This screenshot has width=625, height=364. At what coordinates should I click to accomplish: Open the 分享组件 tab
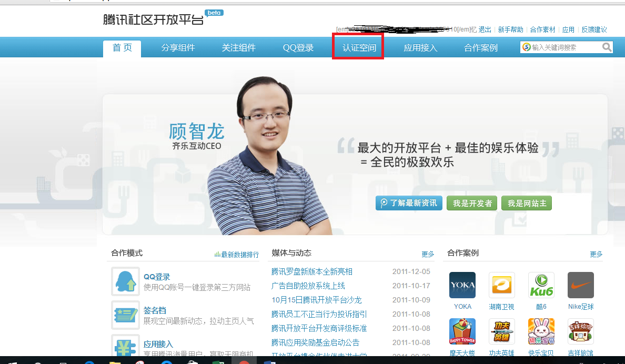point(178,48)
